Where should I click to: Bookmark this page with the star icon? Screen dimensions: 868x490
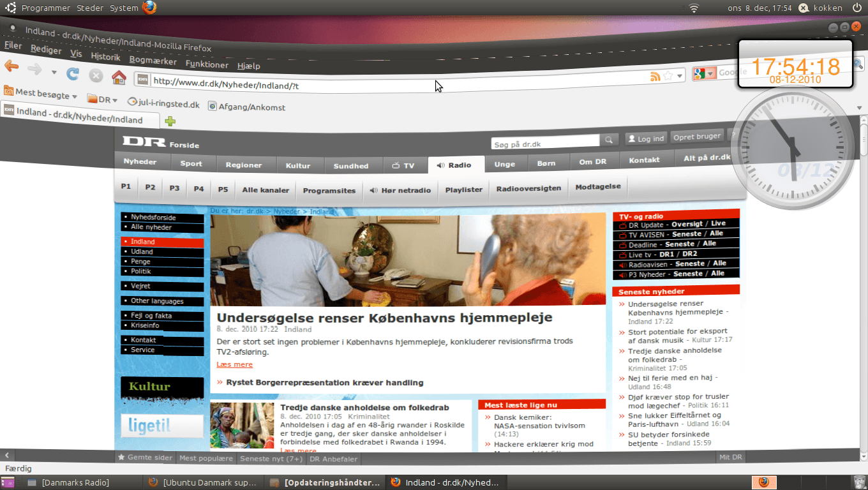point(668,76)
